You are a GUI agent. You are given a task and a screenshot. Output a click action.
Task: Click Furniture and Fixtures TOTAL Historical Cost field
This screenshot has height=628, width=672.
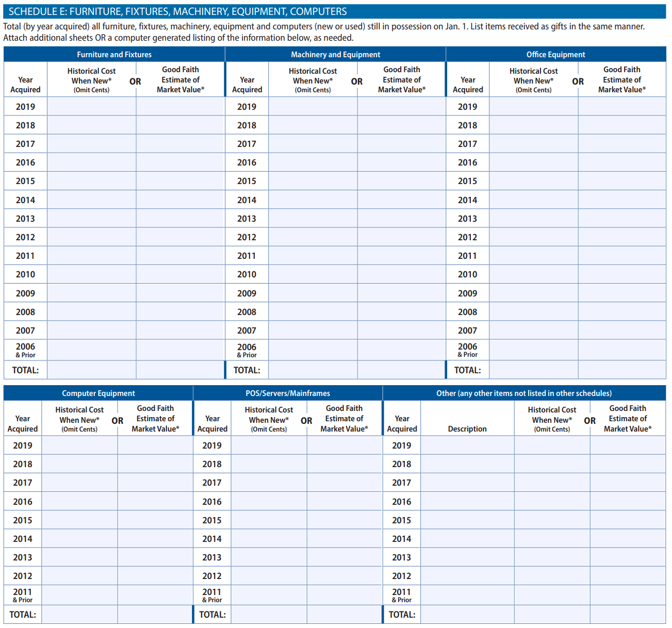tap(91, 370)
